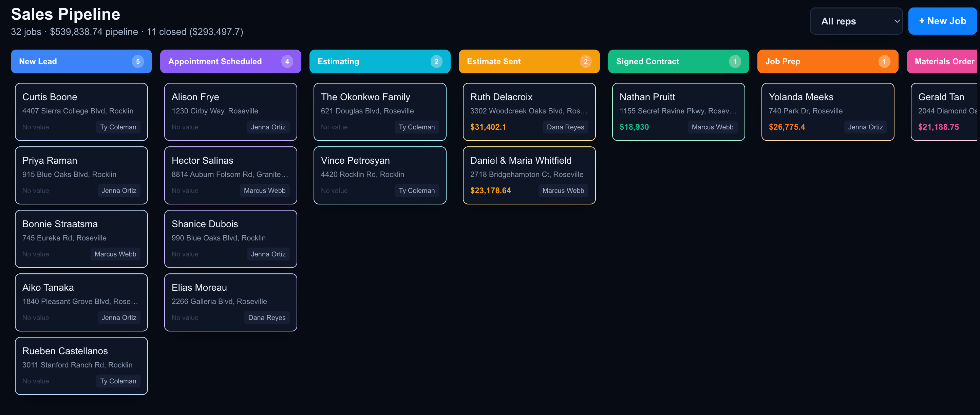Click Jenna Ortiz tag on Alison Frye card

[x=268, y=127]
